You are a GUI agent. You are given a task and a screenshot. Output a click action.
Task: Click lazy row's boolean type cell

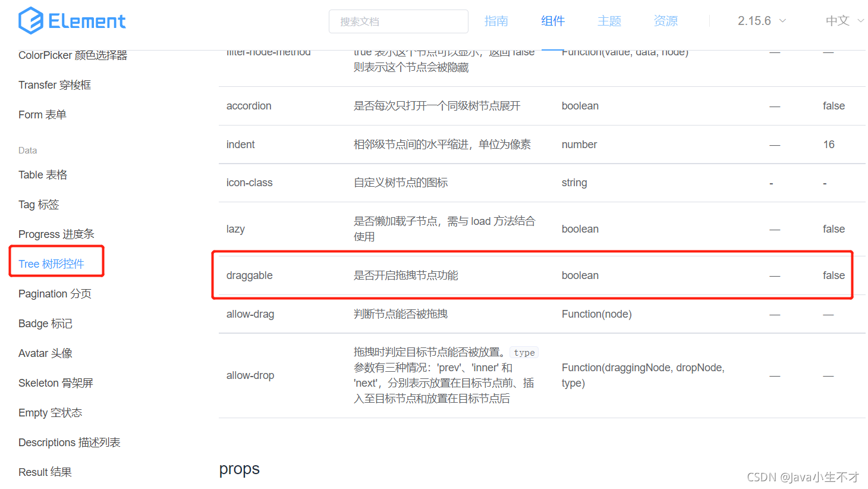(580, 229)
